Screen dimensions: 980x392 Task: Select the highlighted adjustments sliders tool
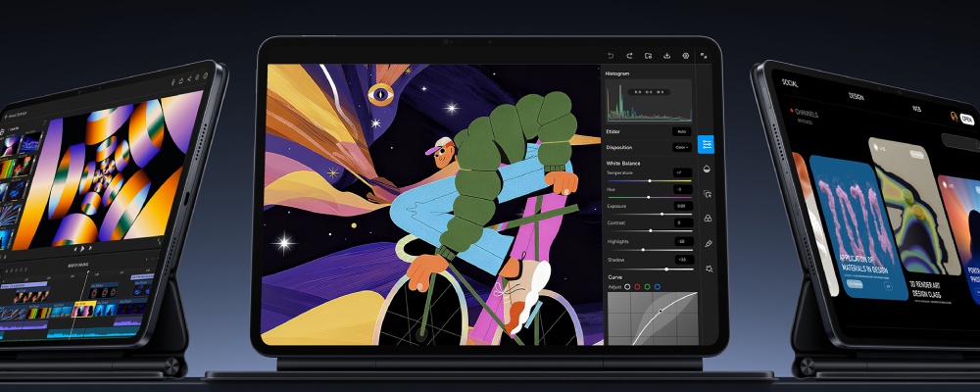click(707, 144)
